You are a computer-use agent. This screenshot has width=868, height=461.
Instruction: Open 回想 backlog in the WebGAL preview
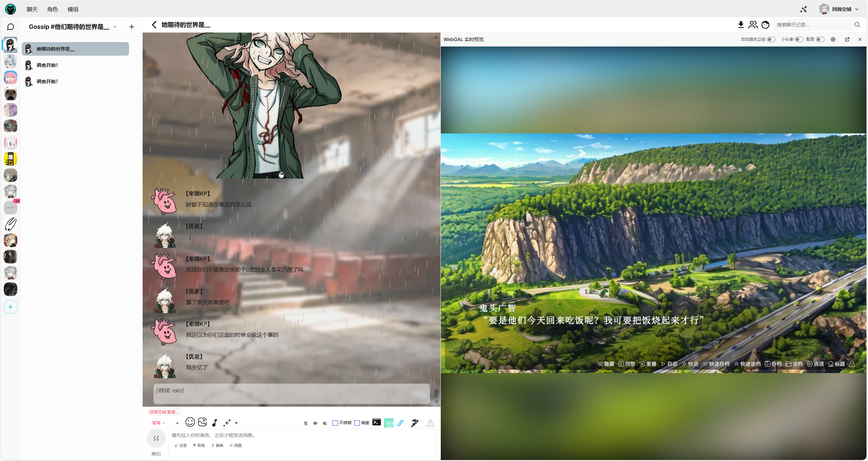click(x=627, y=364)
